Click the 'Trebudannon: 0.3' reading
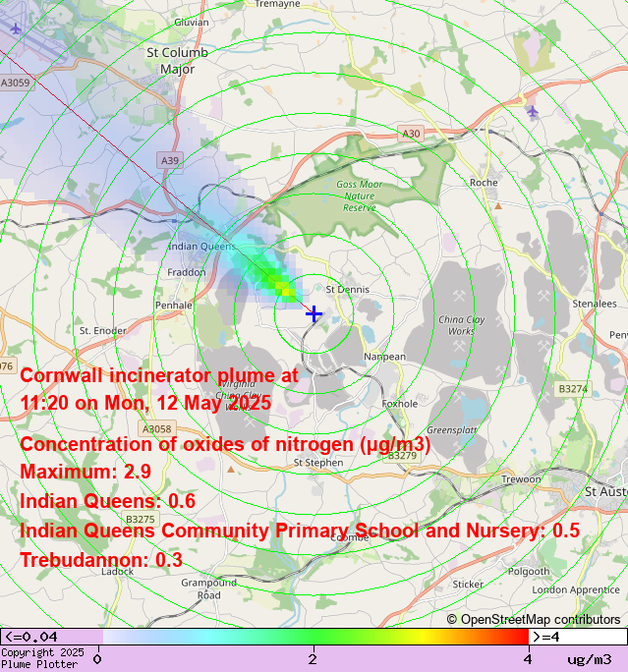The image size is (628, 672). pyautogui.click(x=101, y=560)
